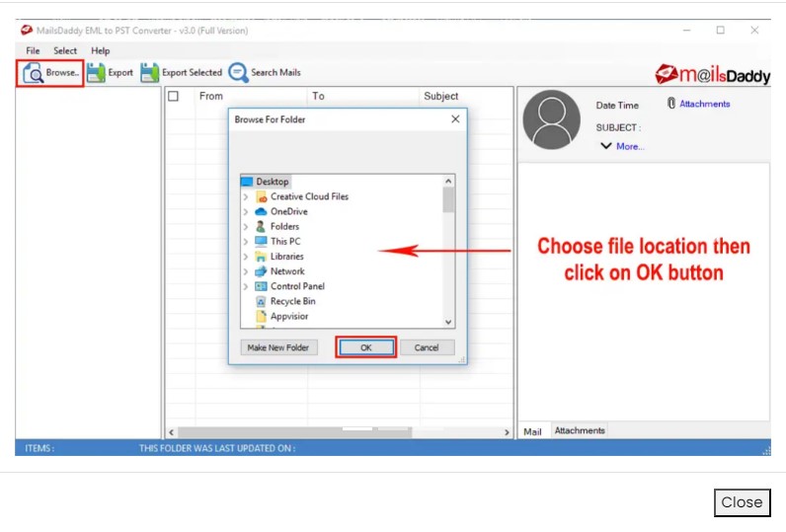Select the Control Panel icon
The height and width of the screenshot is (532, 786).
(x=261, y=286)
